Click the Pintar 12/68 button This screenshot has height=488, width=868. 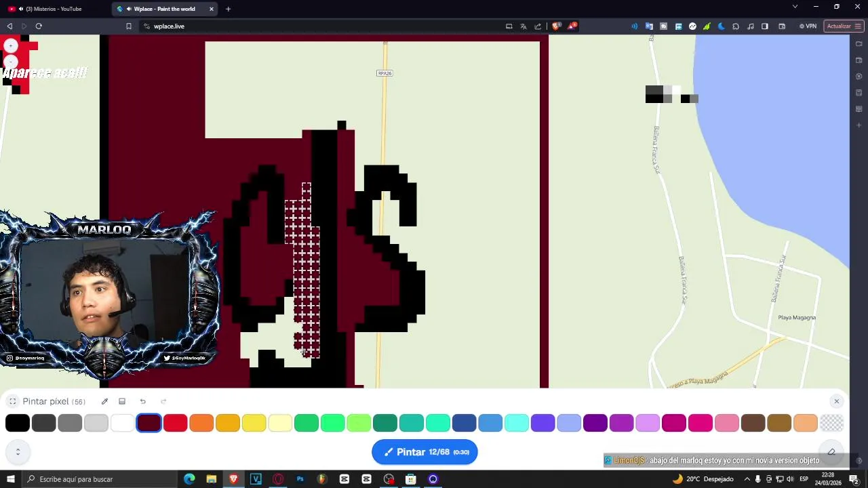pos(425,452)
